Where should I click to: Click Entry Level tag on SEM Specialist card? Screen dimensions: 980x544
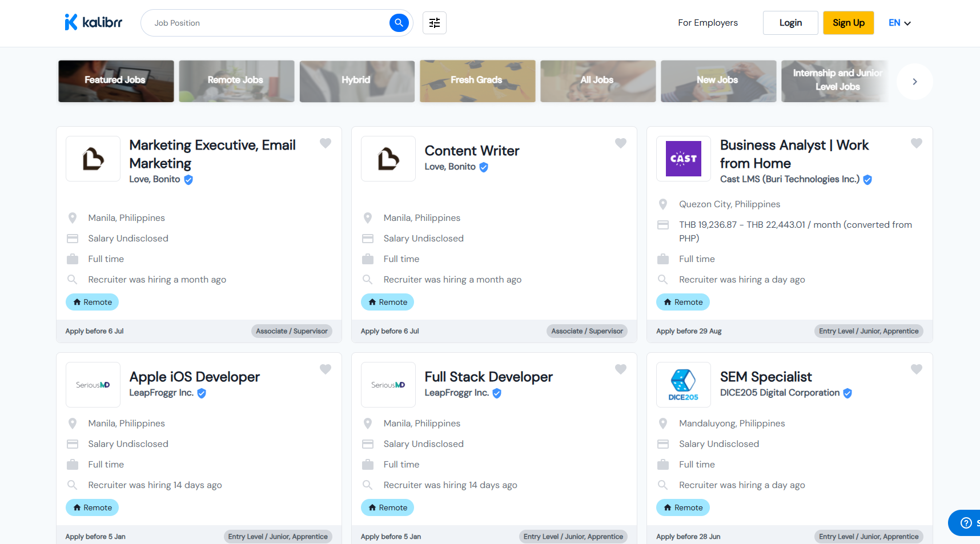869,537
